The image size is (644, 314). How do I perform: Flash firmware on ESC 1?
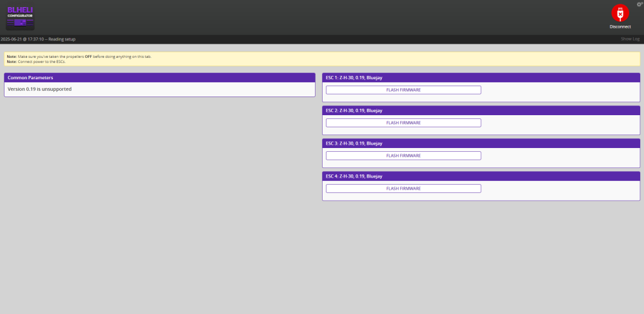[x=403, y=90]
